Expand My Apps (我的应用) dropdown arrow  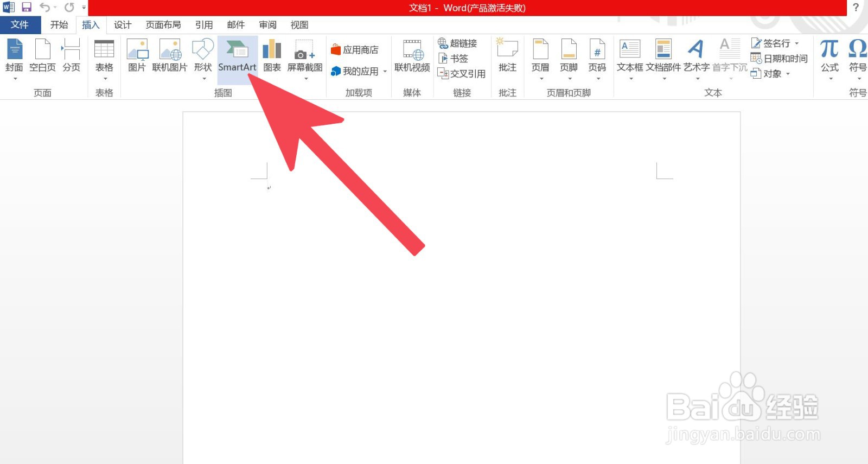pos(385,72)
